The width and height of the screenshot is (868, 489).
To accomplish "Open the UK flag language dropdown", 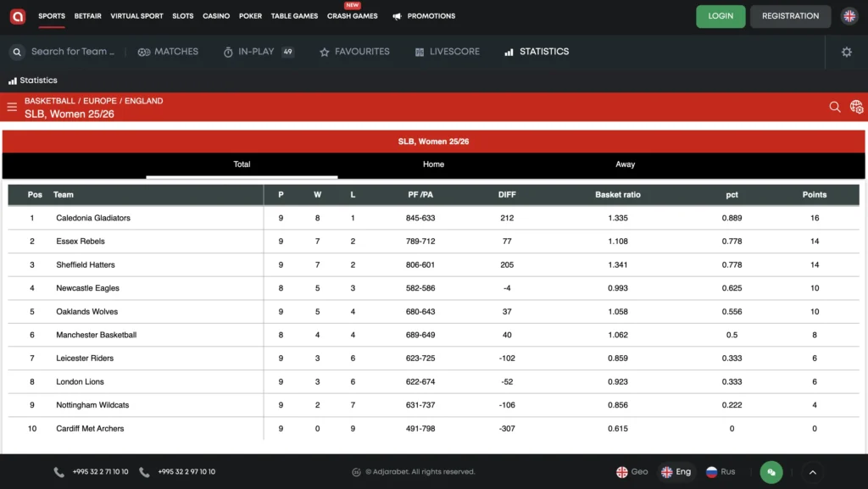I will tap(849, 15).
